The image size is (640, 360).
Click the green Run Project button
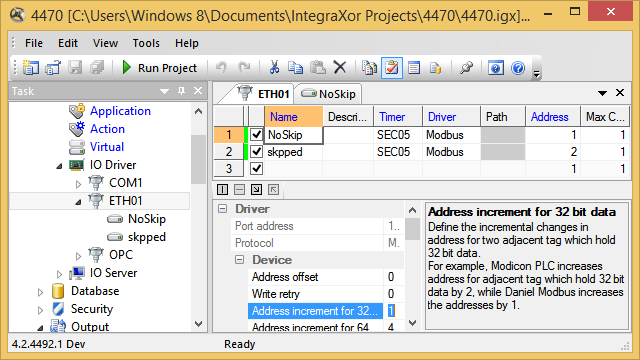click(160, 68)
